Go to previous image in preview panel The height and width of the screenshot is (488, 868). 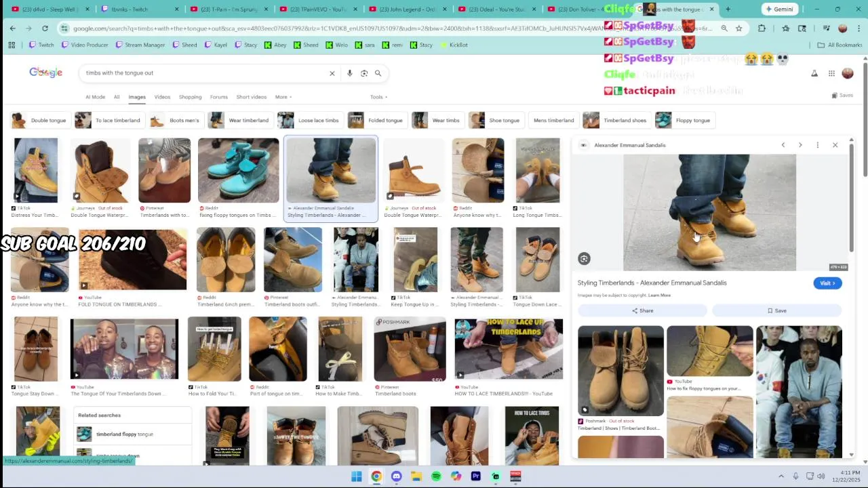click(783, 145)
